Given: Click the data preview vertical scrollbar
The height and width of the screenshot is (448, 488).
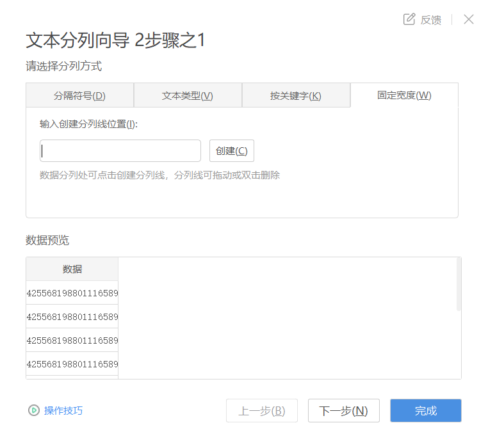Looking at the screenshot, I should [x=459, y=284].
